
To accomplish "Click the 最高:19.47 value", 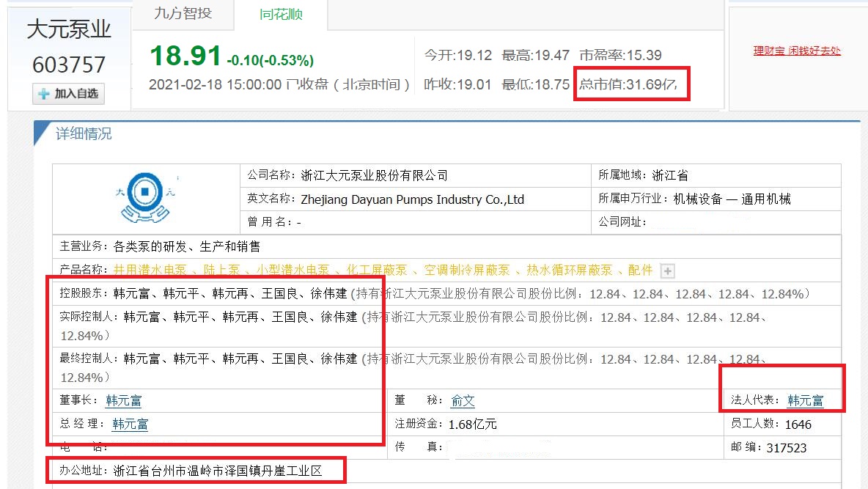I will [x=535, y=55].
